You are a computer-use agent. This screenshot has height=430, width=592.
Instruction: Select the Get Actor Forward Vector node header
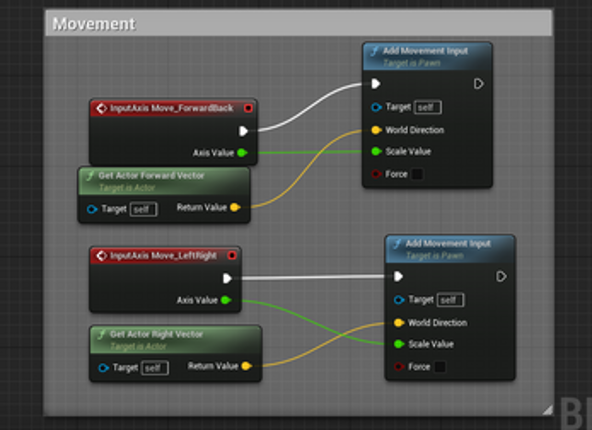tap(164, 181)
